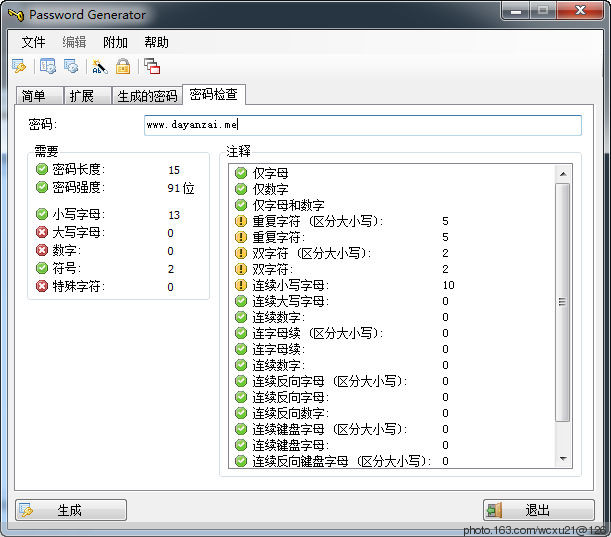This screenshot has width=611, height=537.
Task: Click the 双字符: row text
Action: click(272, 269)
